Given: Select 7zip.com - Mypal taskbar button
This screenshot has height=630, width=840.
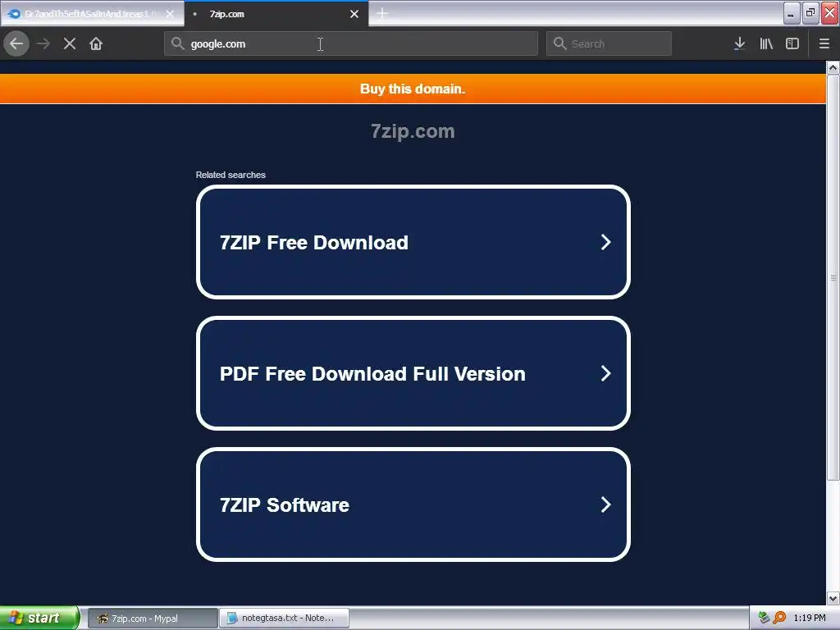Looking at the screenshot, I should click(152, 619).
